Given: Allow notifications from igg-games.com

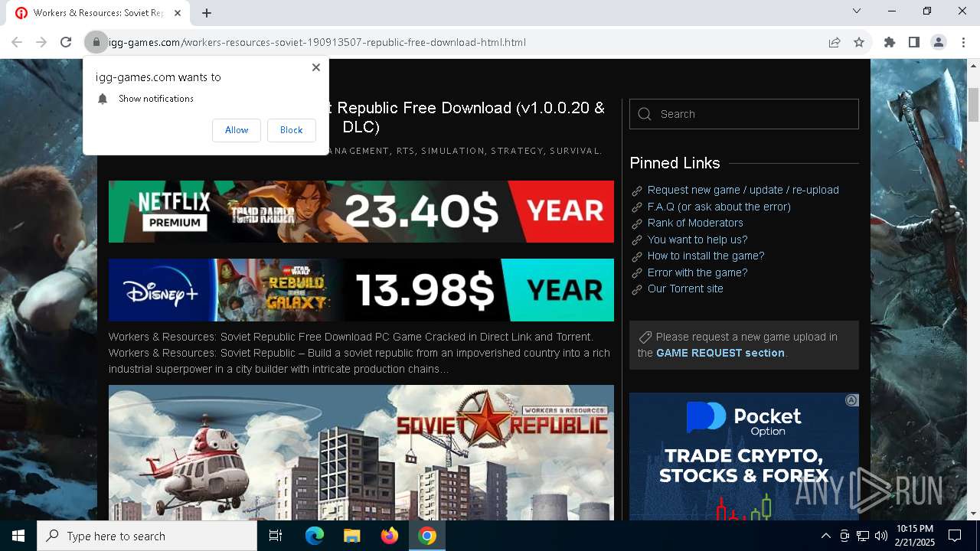Looking at the screenshot, I should pyautogui.click(x=237, y=130).
